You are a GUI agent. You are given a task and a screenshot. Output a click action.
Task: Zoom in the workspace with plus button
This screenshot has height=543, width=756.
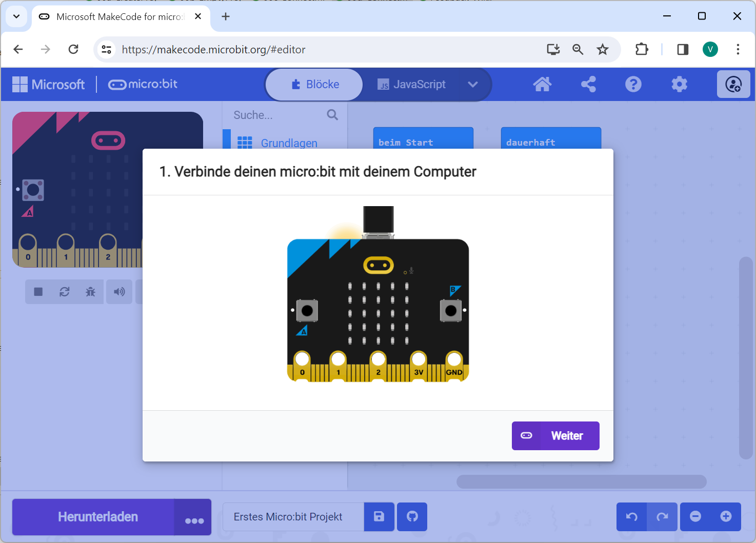click(x=726, y=516)
